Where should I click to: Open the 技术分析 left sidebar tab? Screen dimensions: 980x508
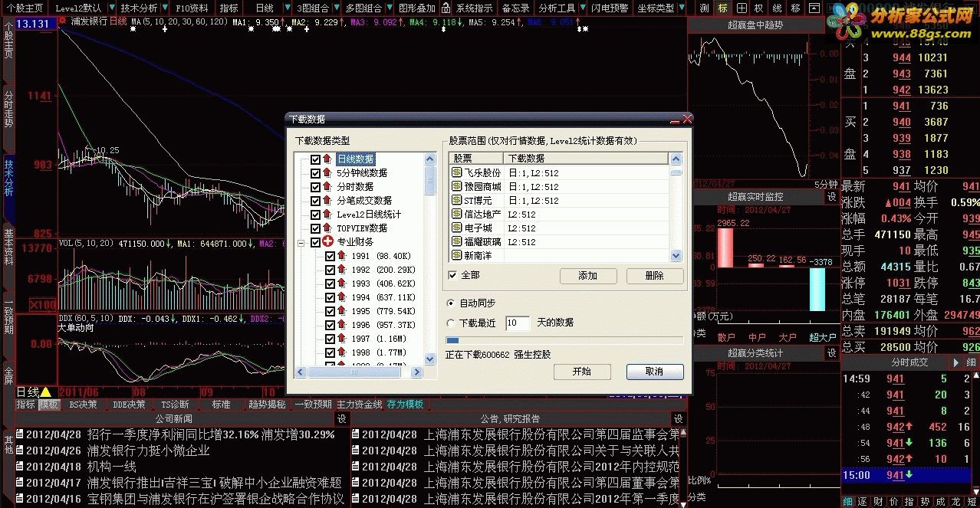pyautogui.click(x=8, y=179)
